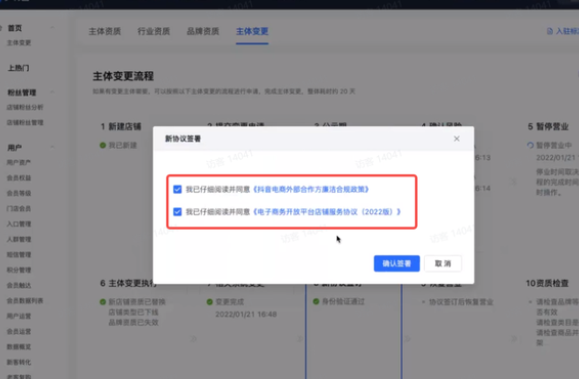
Task: Open 门店会员 in the sidebar
Action: 19,209
